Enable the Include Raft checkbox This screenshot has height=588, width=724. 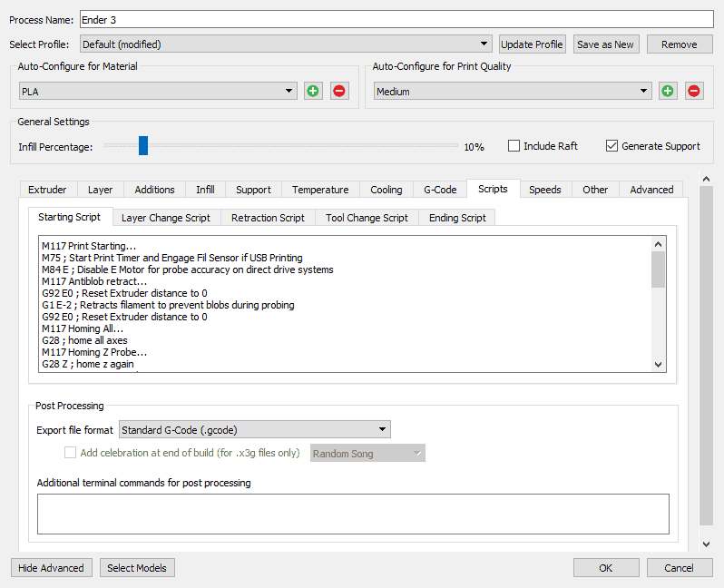pyautogui.click(x=514, y=146)
